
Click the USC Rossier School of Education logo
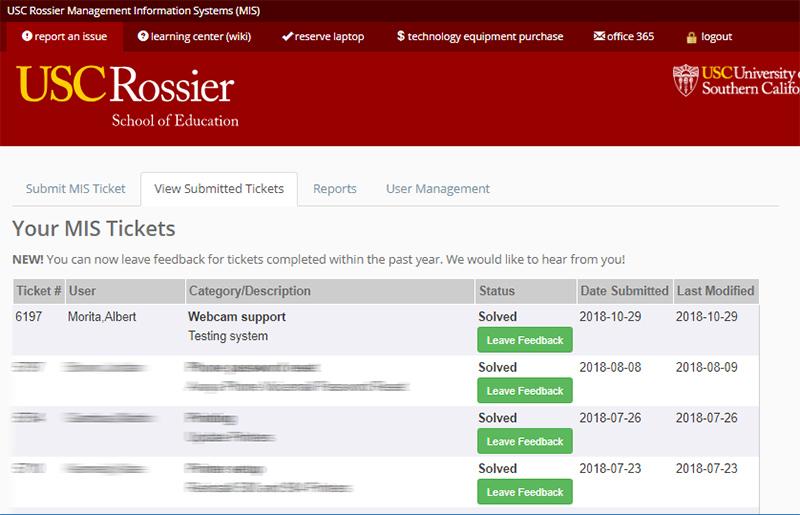[x=127, y=96]
